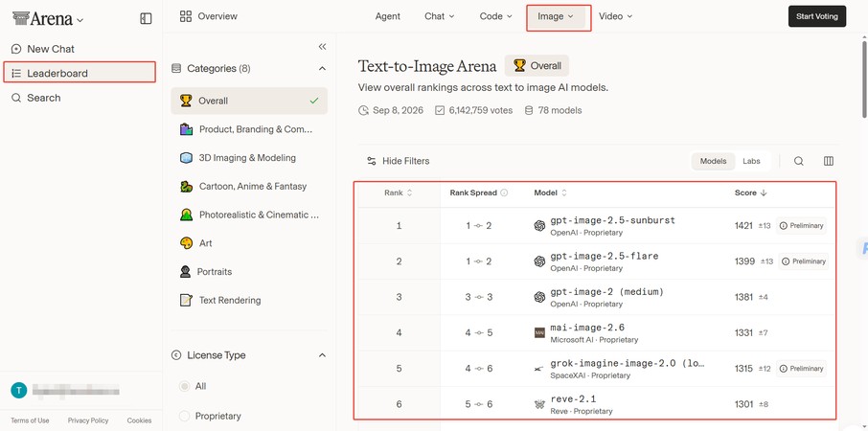This screenshot has height=431, width=868.
Task: Open the Code dropdown menu
Action: [x=496, y=16]
